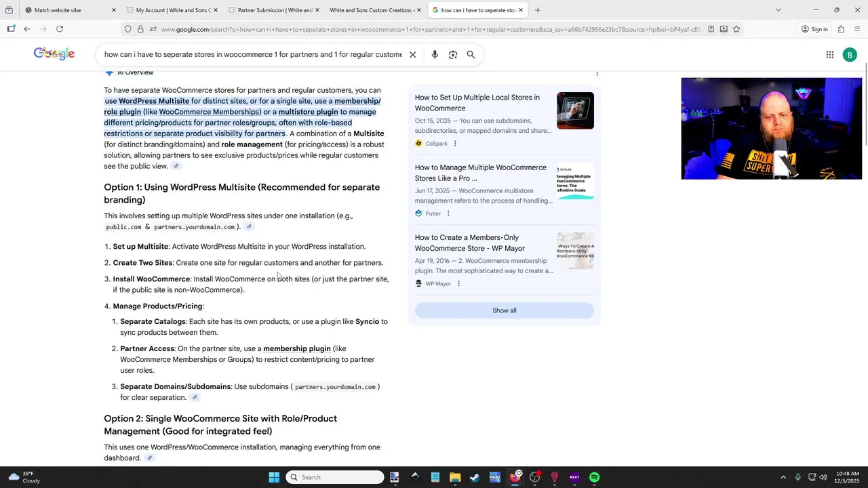Click the Windows taskbar Search box
The image size is (868, 488).
(335, 477)
